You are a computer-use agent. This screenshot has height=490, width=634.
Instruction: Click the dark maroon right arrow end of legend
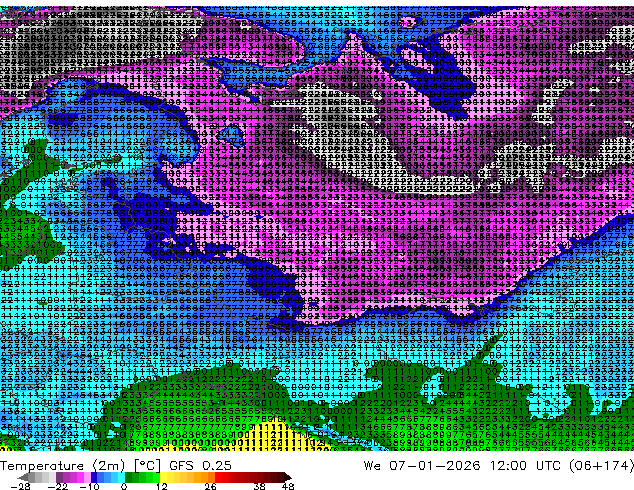[x=287, y=477]
